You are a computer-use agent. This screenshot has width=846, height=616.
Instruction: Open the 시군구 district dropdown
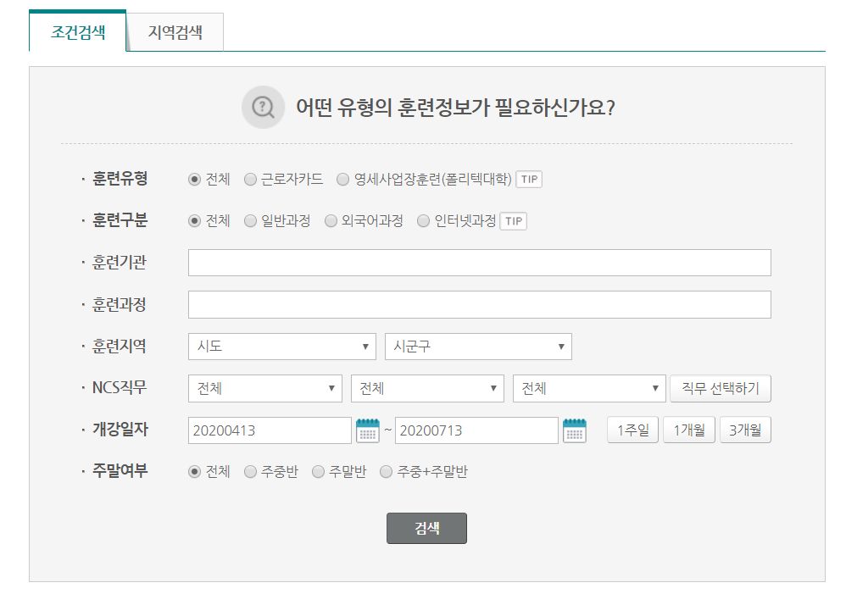coord(478,347)
